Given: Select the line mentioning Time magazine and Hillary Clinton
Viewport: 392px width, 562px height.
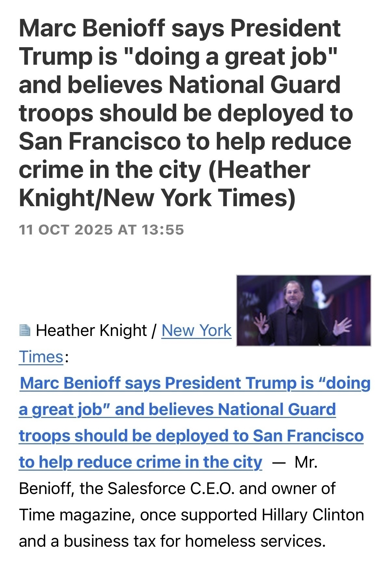Looking at the screenshot, I should click(x=191, y=515).
